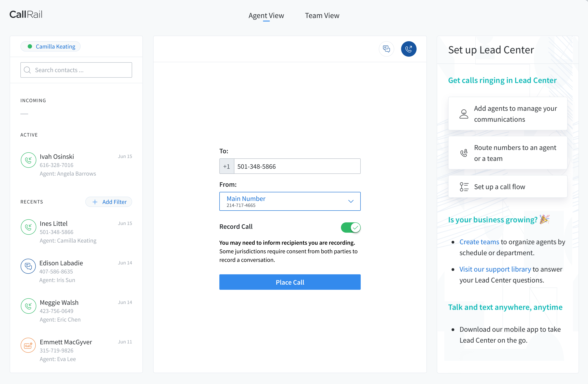Click Ivah Osinski's inbound call icon

[x=28, y=160]
